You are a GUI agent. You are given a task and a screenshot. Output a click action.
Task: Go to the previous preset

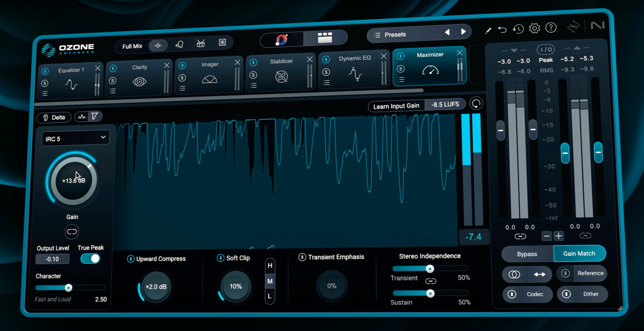tap(447, 32)
